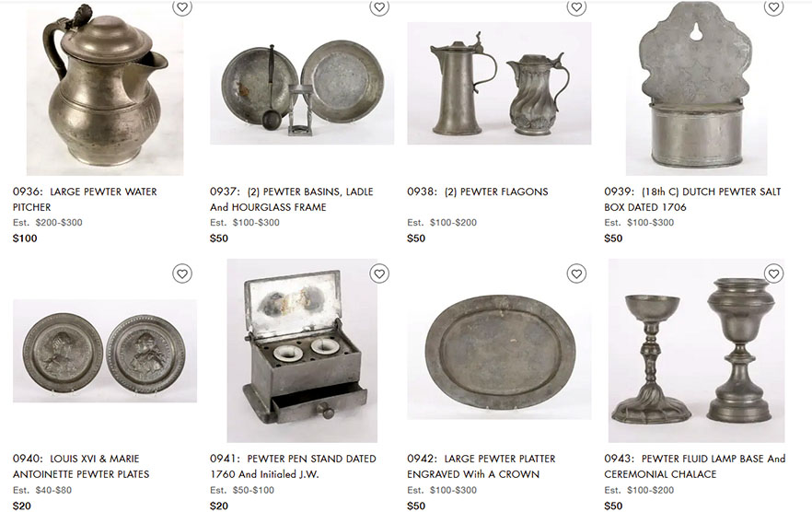Open lot 0941 Pewter Pen Stand title link
The image size is (812, 512).
[293, 466]
